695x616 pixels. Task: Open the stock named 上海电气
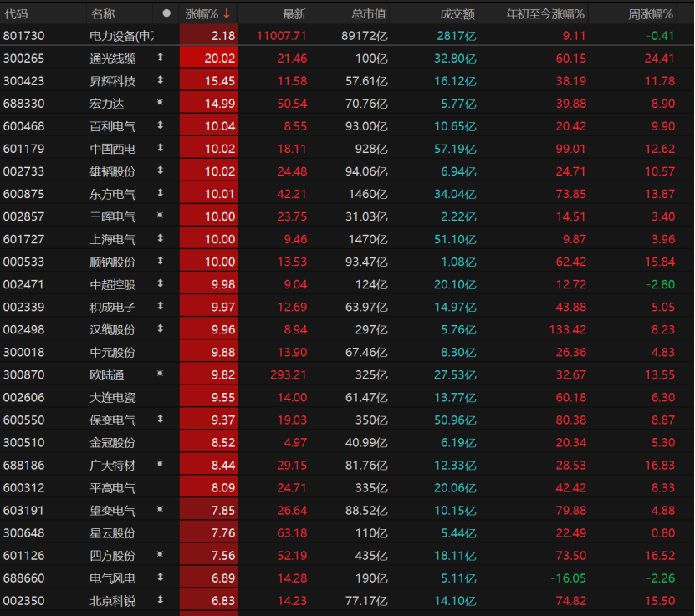pos(113,239)
